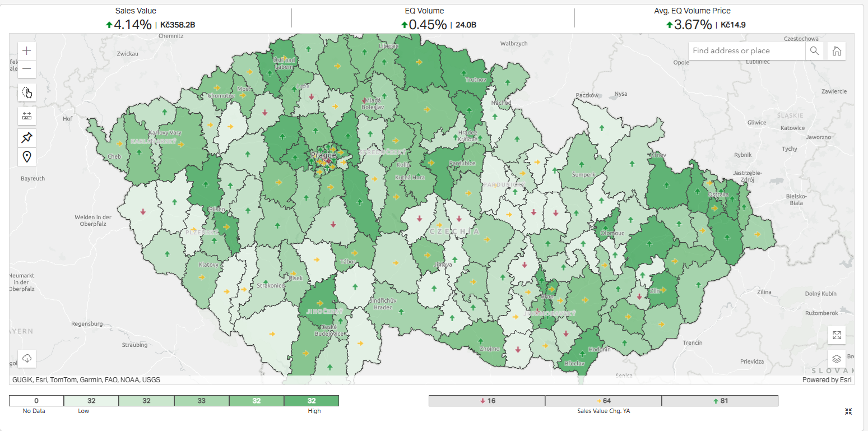Select the No Data legend box
This screenshot has height=431, width=868.
36,401
